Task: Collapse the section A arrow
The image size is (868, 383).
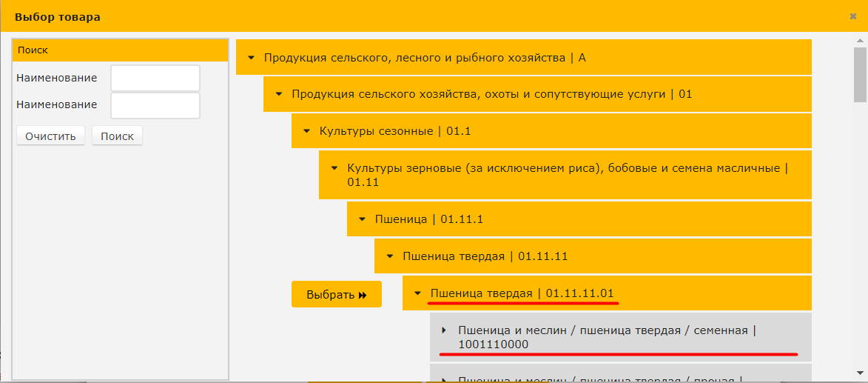Action: tap(251, 57)
